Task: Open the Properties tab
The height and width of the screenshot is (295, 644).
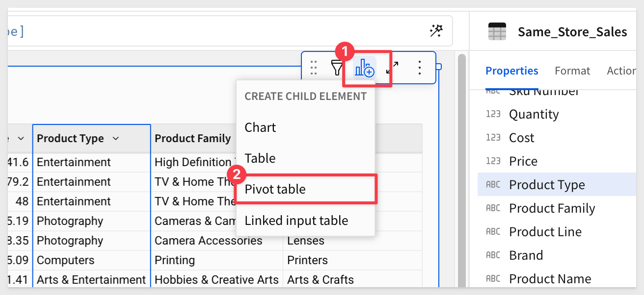Action: click(511, 71)
